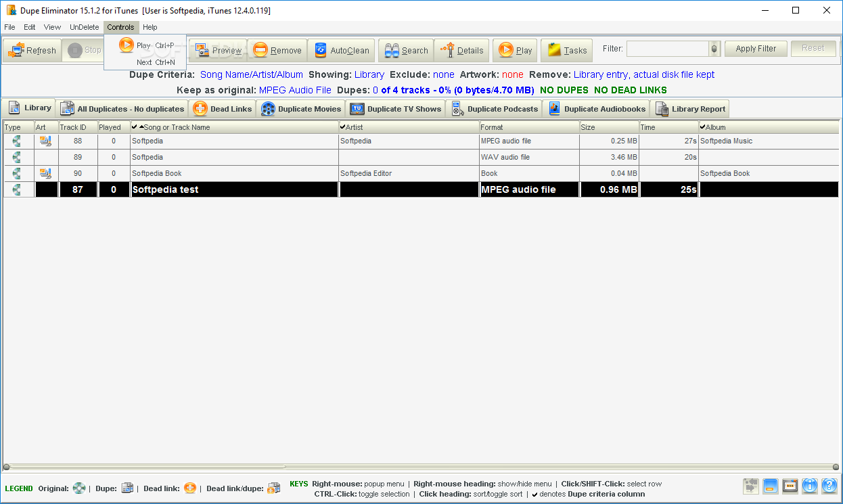Click the Apply Filter button
Image resolution: width=843 pixels, height=504 pixels.
(x=756, y=49)
